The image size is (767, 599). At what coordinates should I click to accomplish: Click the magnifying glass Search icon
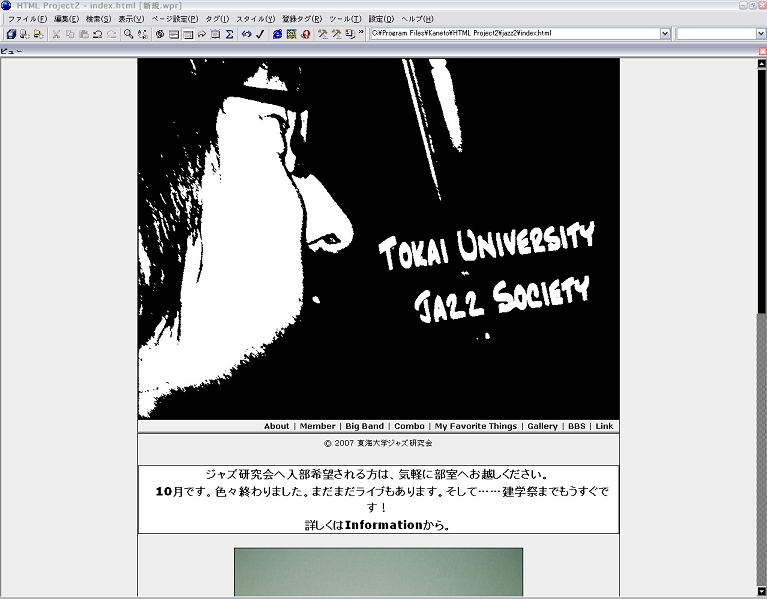click(128, 34)
